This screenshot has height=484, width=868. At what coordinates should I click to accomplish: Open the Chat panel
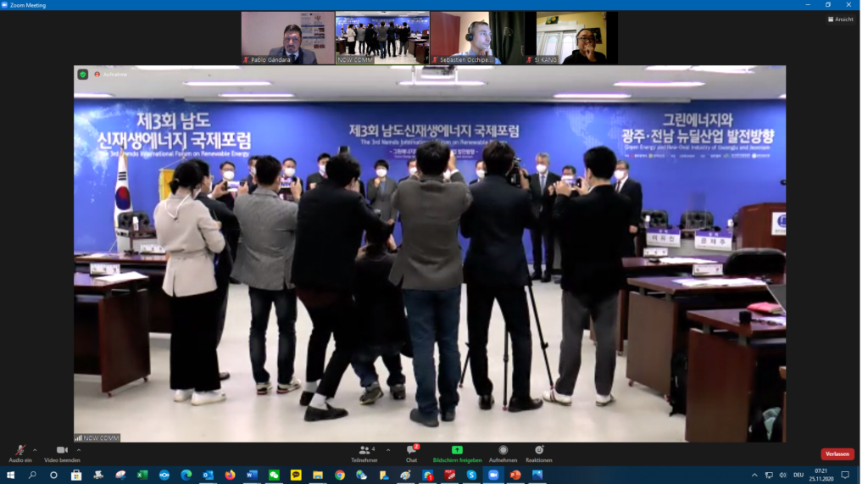[411, 453]
